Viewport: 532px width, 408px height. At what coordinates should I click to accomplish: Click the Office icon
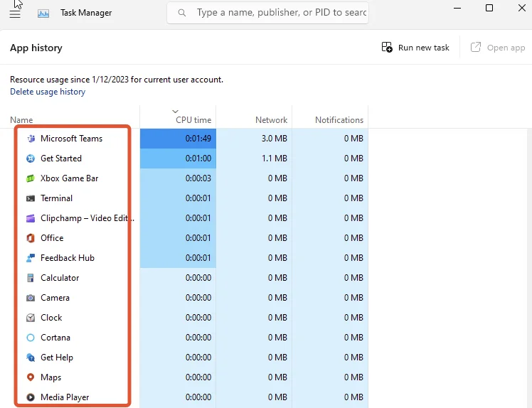(31, 238)
